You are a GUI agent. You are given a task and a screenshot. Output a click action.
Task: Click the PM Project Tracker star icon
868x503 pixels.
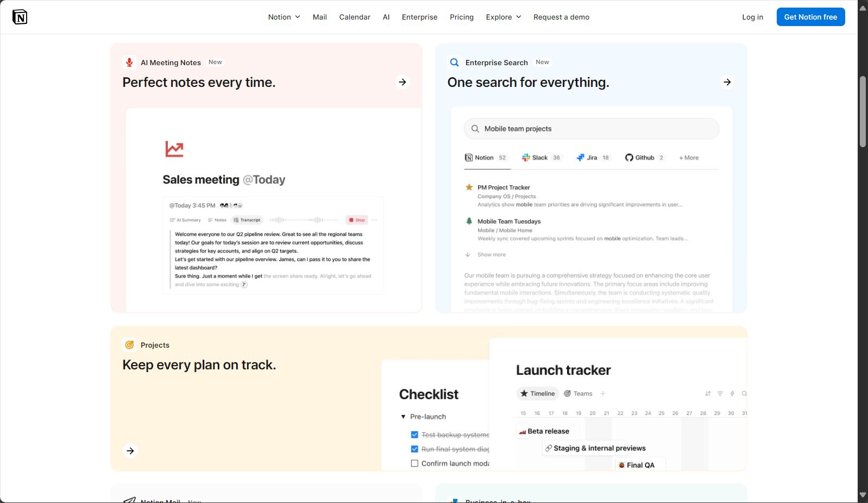(x=469, y=187)
